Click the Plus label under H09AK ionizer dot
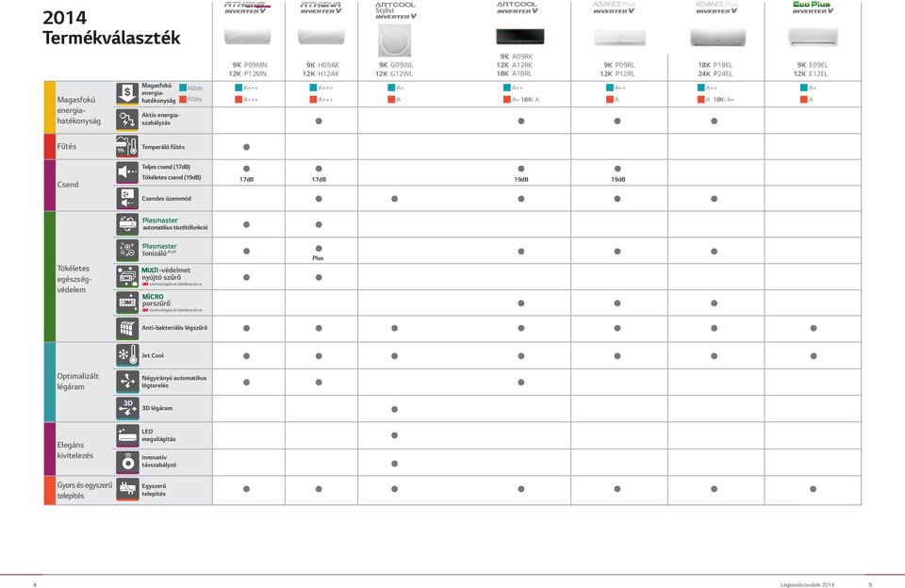Screen dimensions: 905x588 318,258
